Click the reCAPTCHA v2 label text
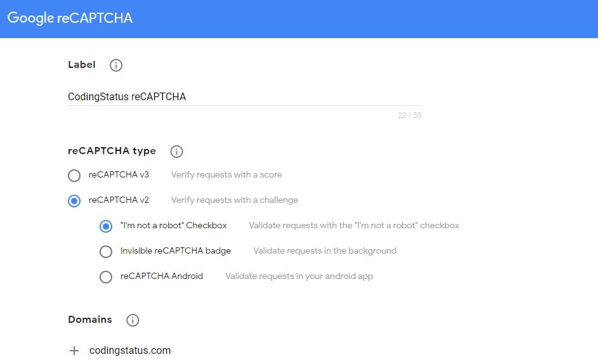This screenshot has height=364, width=598. [119, 200]
